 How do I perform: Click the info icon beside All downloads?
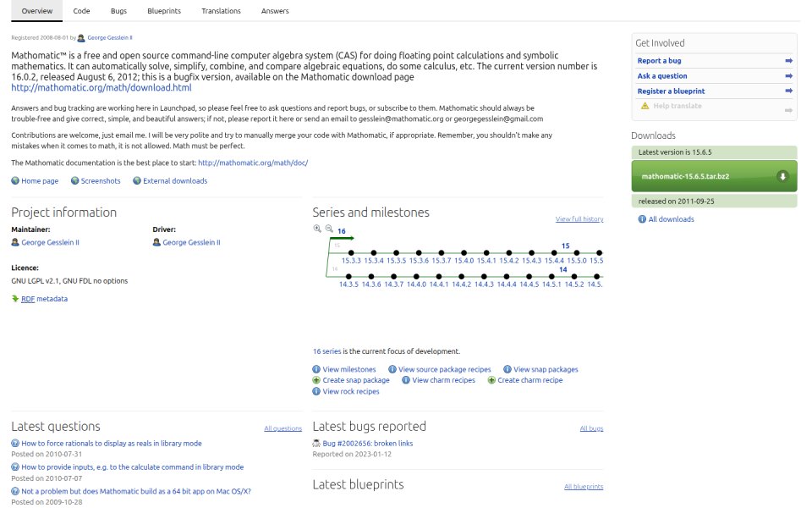point(642,219)
